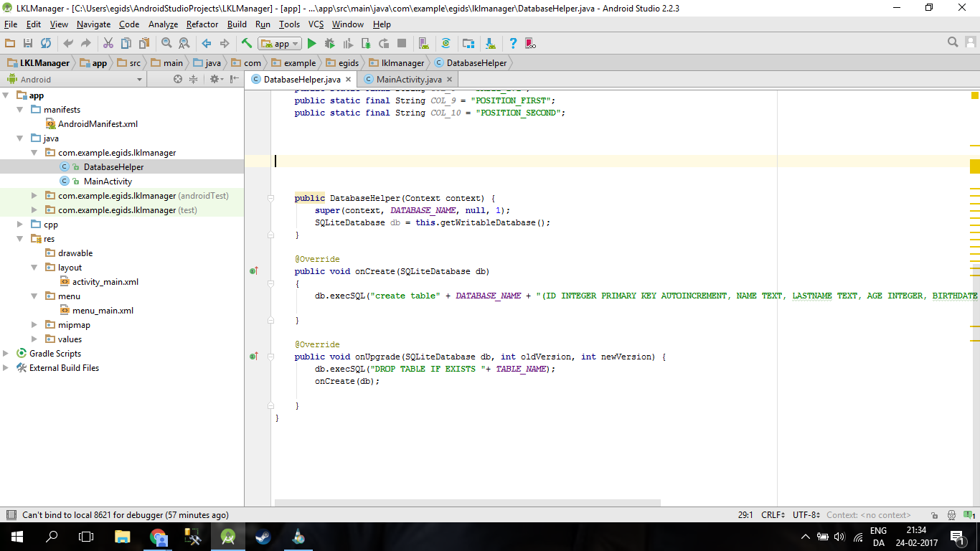Click the Make Project hammer icon
The height and width of the screenshot is (551, 980).
[x=246, y=44]
